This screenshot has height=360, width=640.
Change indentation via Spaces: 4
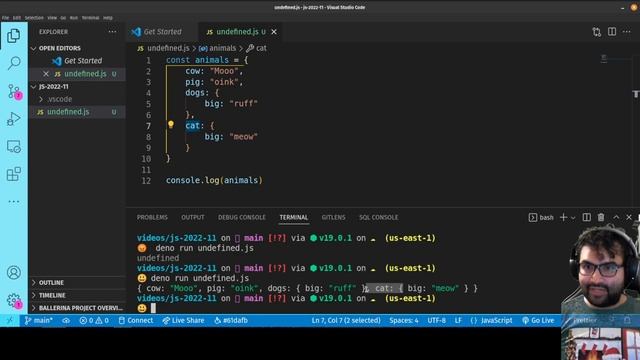coord(404,320)
